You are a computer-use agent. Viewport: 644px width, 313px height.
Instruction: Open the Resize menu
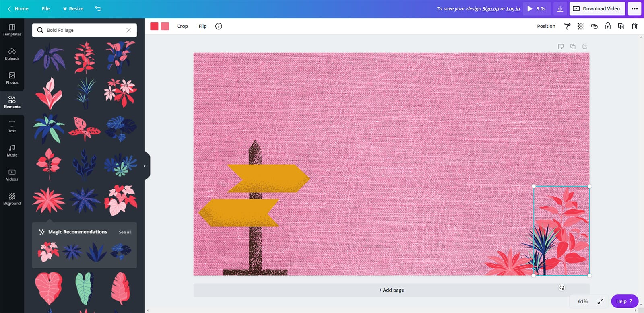pyautogui.click(x=73, y=8)
